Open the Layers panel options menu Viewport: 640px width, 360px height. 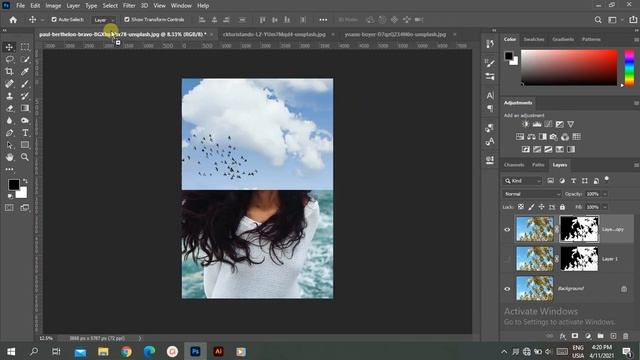(636, 165)
